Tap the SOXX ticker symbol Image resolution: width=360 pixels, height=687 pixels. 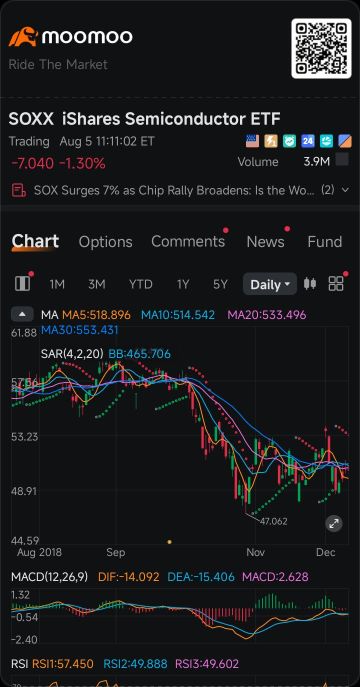pos(31,119)
